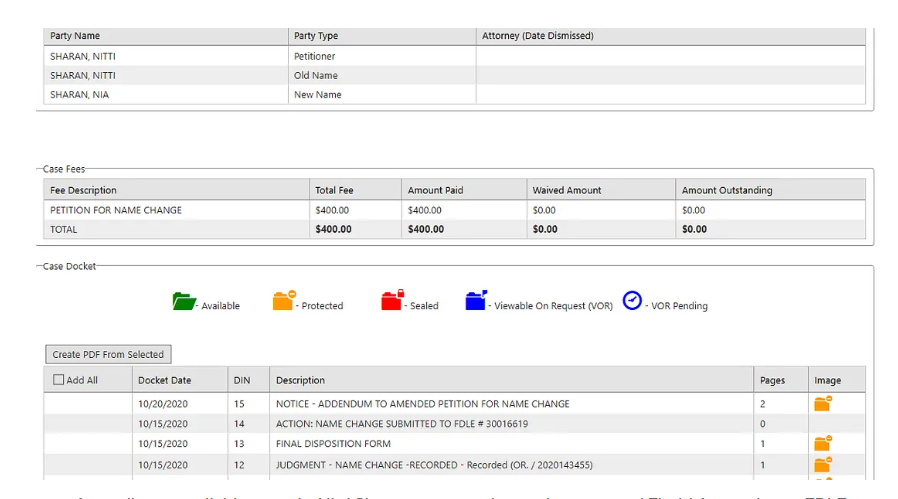Click the blue Viewable On Request folder icon
Viewport: 898px width, 499px height.
[x=476, y=300]
